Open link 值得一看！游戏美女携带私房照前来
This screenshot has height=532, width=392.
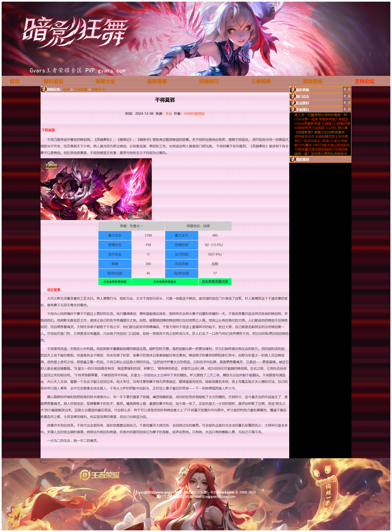pyautogui.click(x=321, y=154)
